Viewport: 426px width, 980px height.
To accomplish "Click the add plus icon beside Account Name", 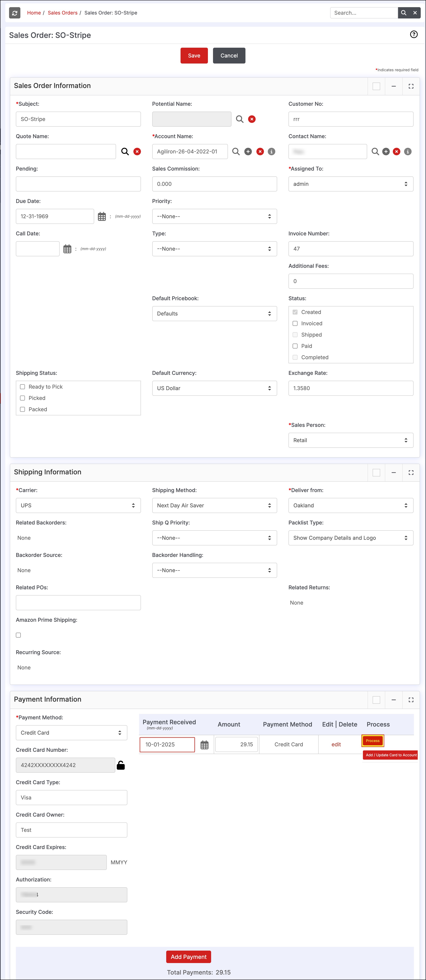I will pyautogui.click(x=248, y=151).
